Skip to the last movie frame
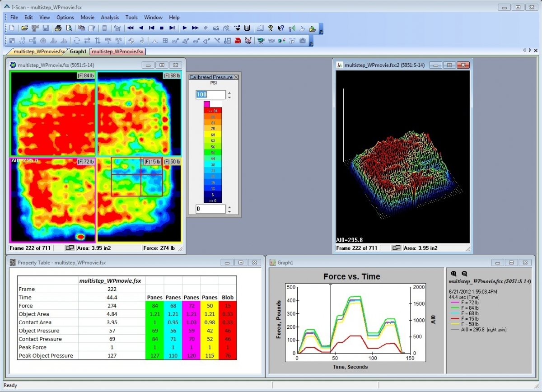The height and width of the screenshot is (392, 542). pos(172,28)
